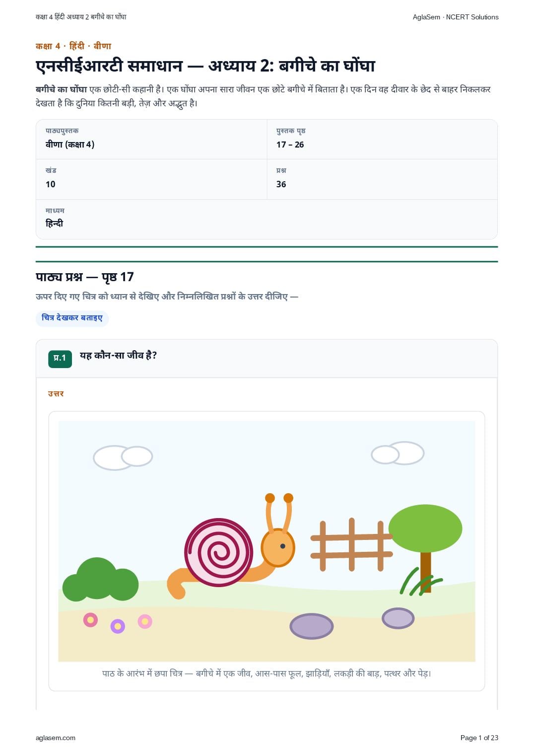Click the उत्तर answer label
Viewport: 534px width, 756px height.
(56, 394)
